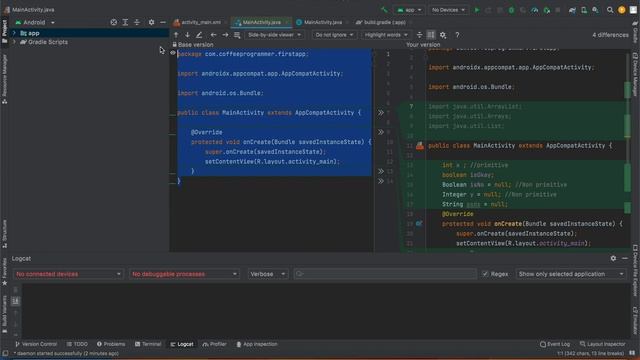Collapse all in Project panel
The width and height of the screenshot is (640, 360).
click(137, 22)
